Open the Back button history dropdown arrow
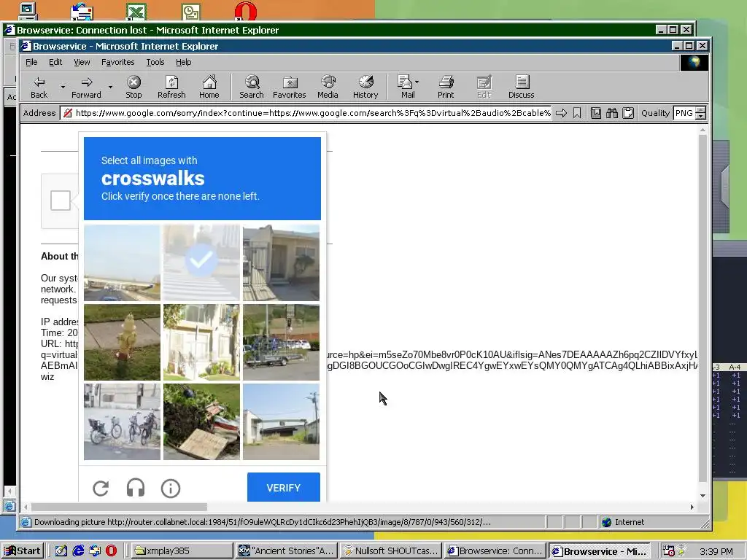The width and height of the screenshot is (747, 560). tap(63, 87)
